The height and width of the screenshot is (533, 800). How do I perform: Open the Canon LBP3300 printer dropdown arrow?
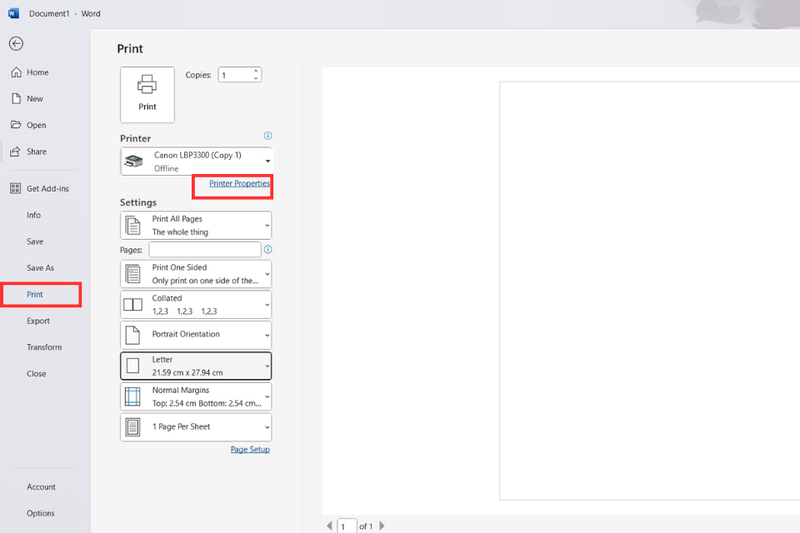[267, 162]
